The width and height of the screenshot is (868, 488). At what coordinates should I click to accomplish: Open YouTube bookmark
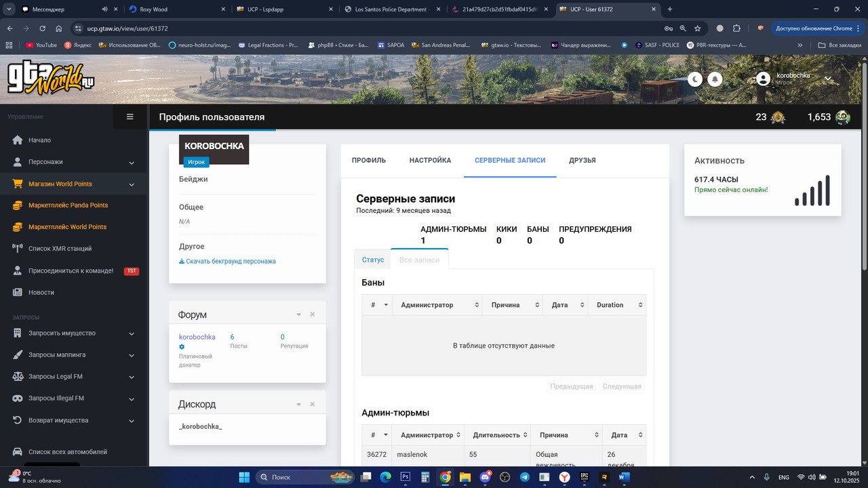point(41,45)
